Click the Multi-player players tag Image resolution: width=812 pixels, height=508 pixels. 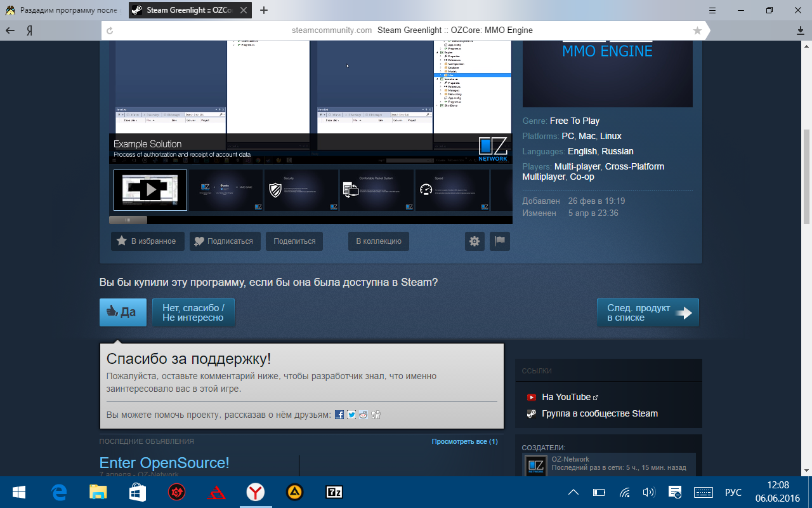click(x=577, y=166)
